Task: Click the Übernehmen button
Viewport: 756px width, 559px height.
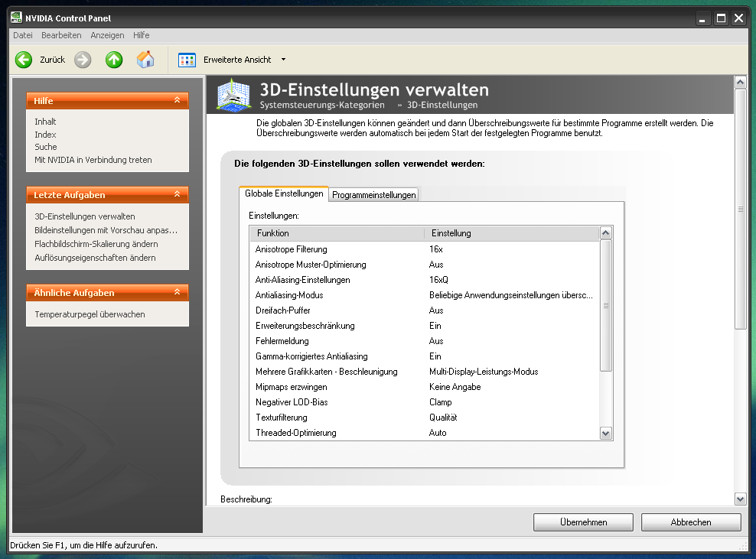Action: pyautogui.click(x=583, y=522)
